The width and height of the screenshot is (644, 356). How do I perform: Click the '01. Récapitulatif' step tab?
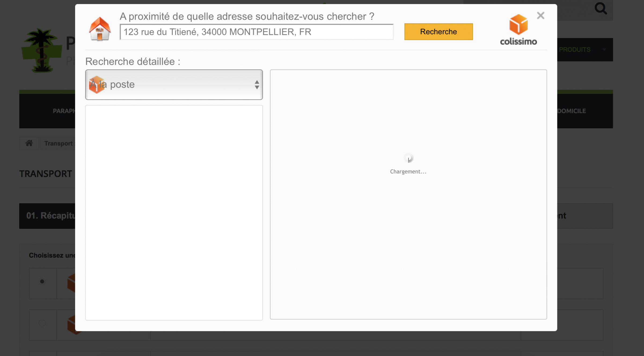pyautogui.click(x=47, y=216)
